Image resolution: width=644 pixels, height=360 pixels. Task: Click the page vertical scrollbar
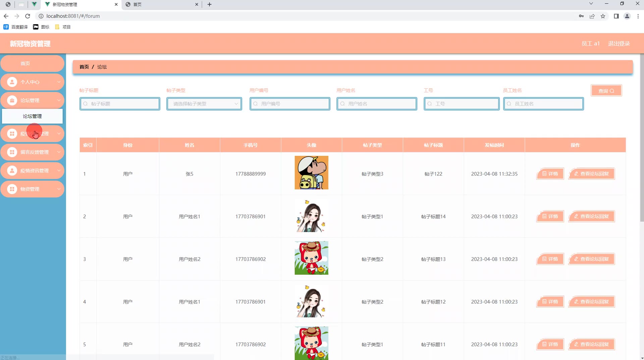point(642,138)
